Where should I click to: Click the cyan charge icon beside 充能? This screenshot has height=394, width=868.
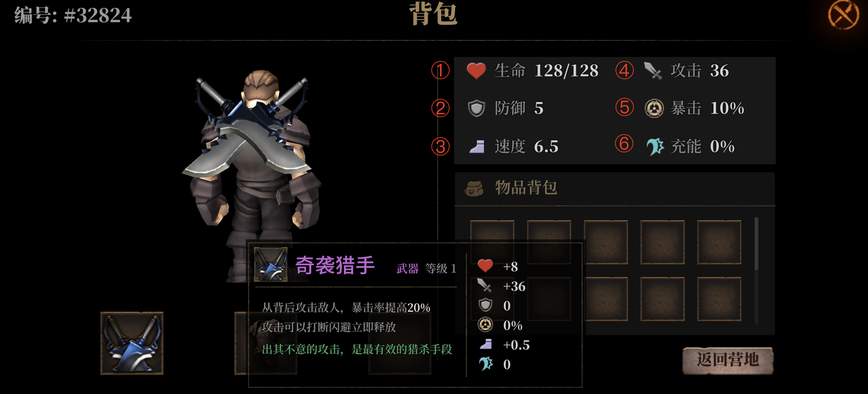pyautogui.click(x=655, y=147)
